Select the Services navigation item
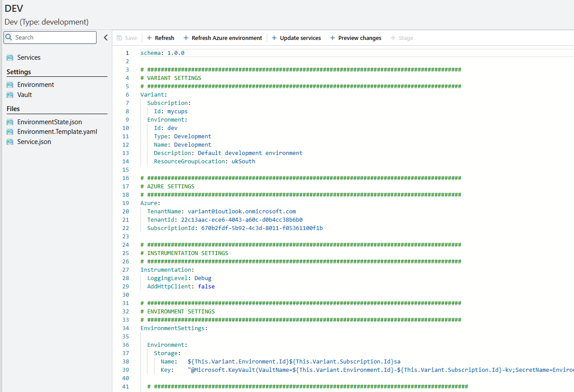 [x=29, y=58]
